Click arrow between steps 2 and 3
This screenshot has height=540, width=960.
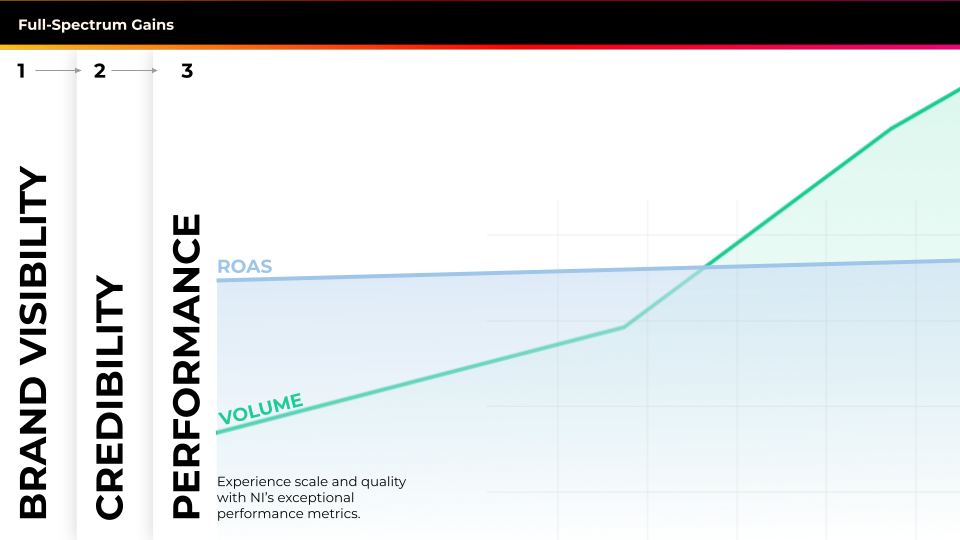[x=135, y=71]
